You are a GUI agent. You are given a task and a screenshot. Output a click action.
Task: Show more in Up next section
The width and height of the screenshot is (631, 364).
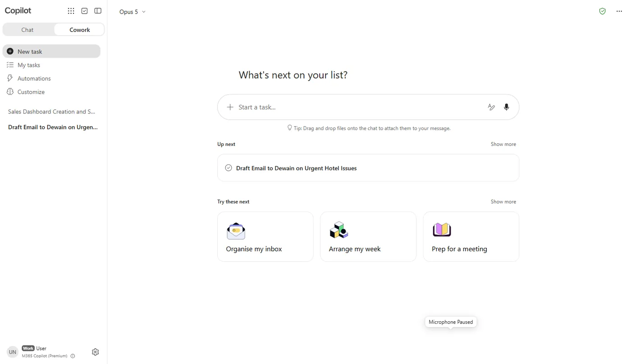(503, 144)
